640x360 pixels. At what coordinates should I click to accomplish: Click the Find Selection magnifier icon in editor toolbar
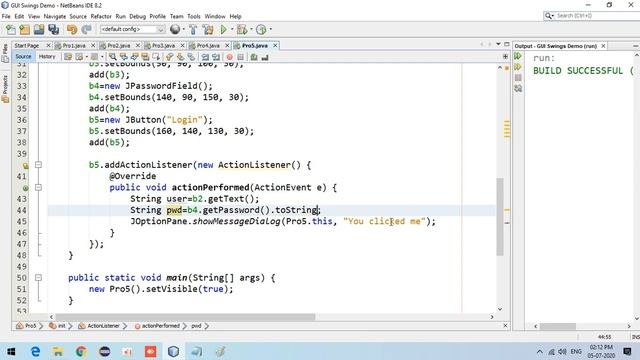113,57
